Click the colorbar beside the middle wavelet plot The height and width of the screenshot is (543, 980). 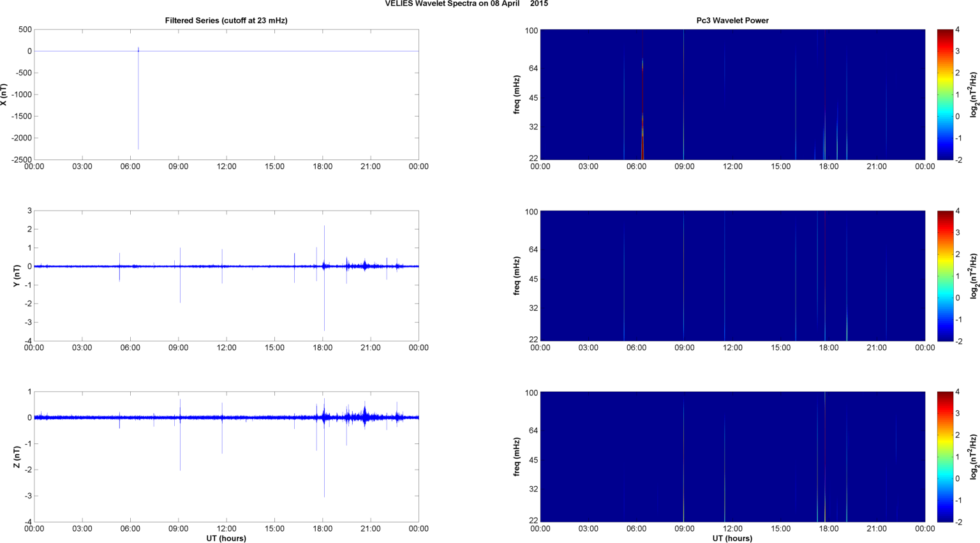click(945, 276)
